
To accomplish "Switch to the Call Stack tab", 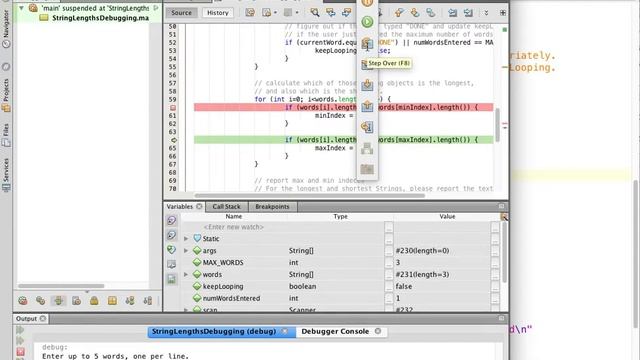I will pos(227,207).
